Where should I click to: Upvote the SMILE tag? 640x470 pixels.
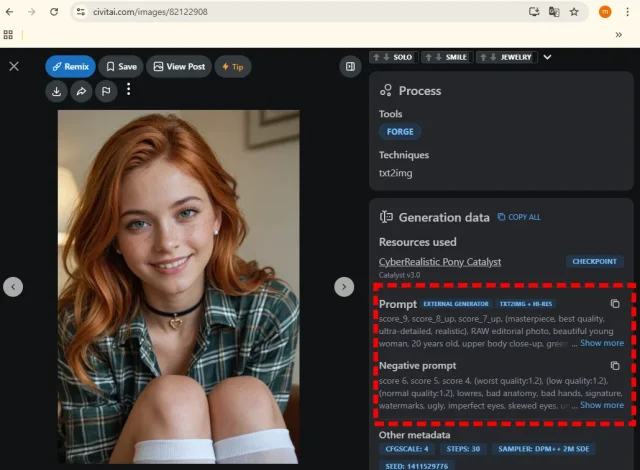[x=429, y=57]
